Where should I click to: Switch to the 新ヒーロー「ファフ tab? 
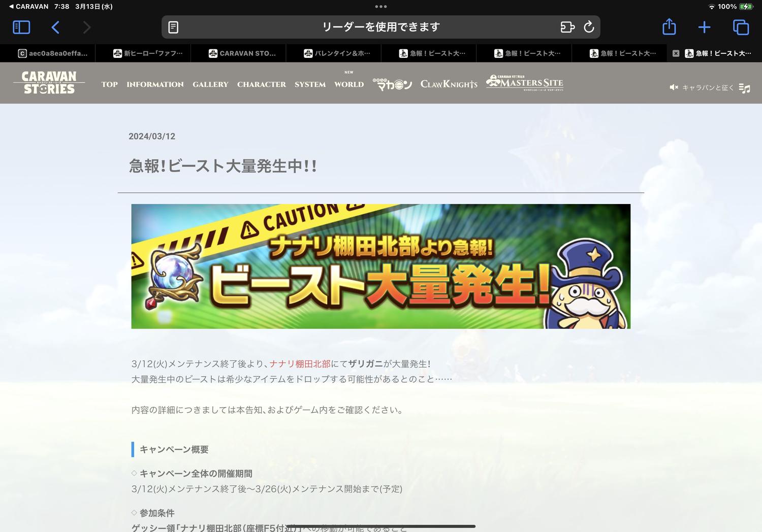[x=148, y=53]
